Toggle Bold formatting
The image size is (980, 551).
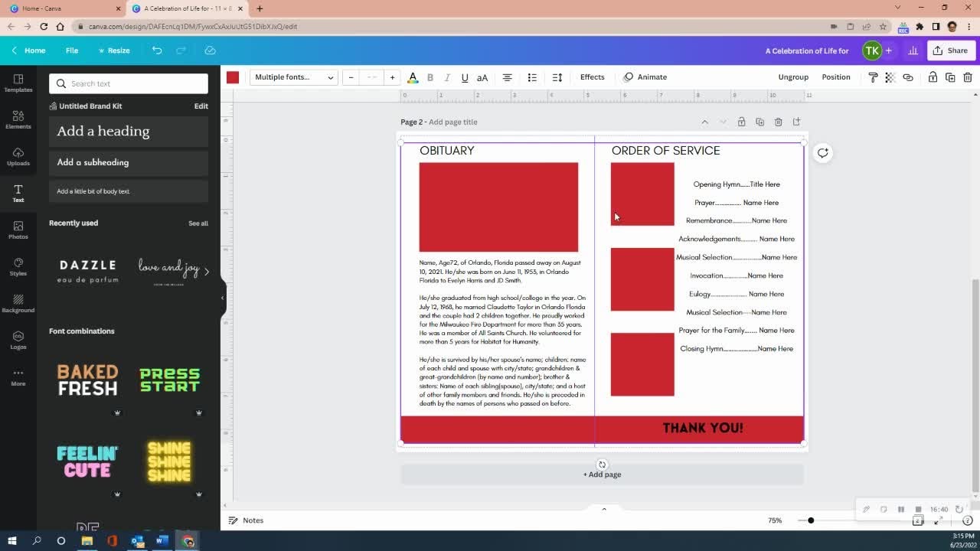pos(430,77)
